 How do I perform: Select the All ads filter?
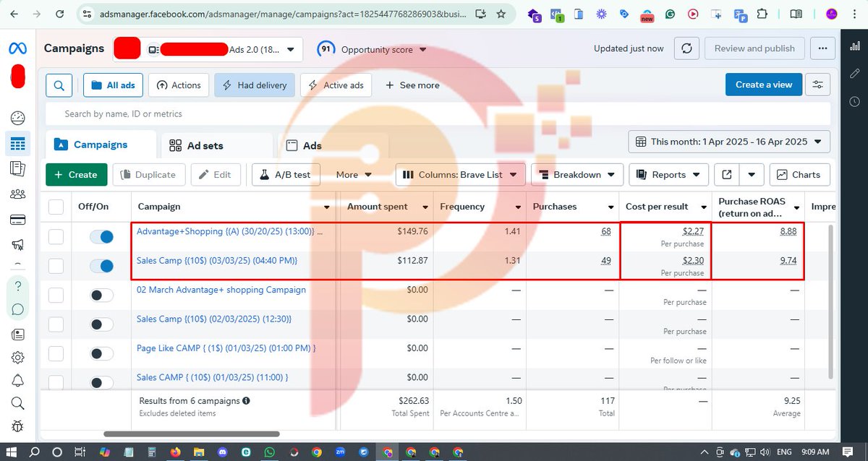point(113,85)
